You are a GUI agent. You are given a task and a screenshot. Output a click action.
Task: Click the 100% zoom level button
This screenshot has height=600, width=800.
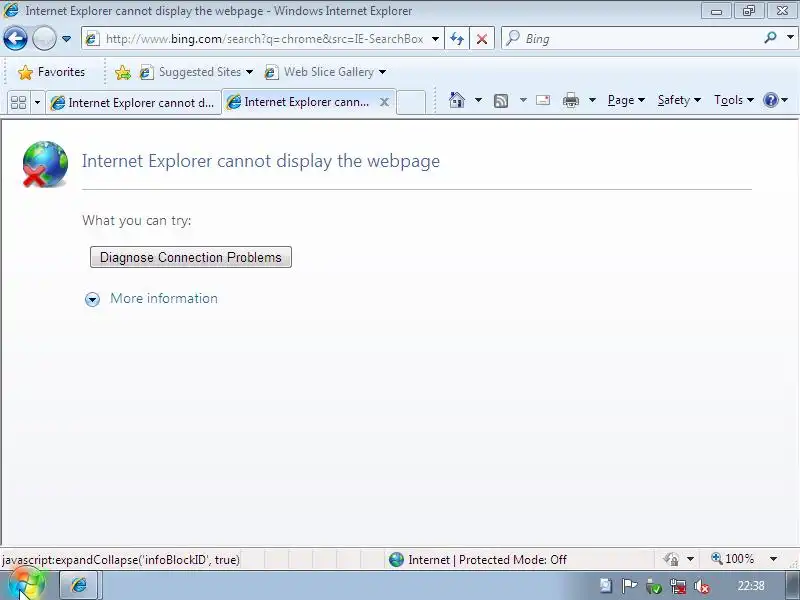(x=733, y=559)
